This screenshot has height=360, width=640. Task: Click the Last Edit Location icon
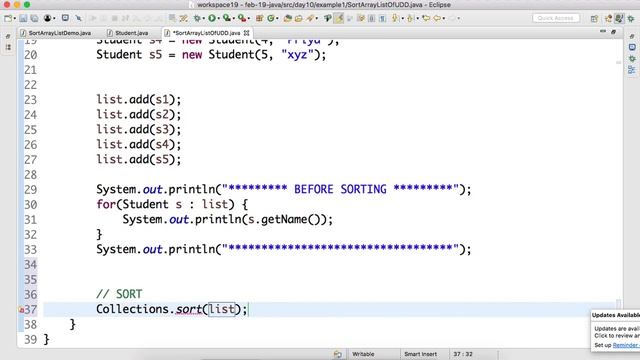(x=426, y=18)
